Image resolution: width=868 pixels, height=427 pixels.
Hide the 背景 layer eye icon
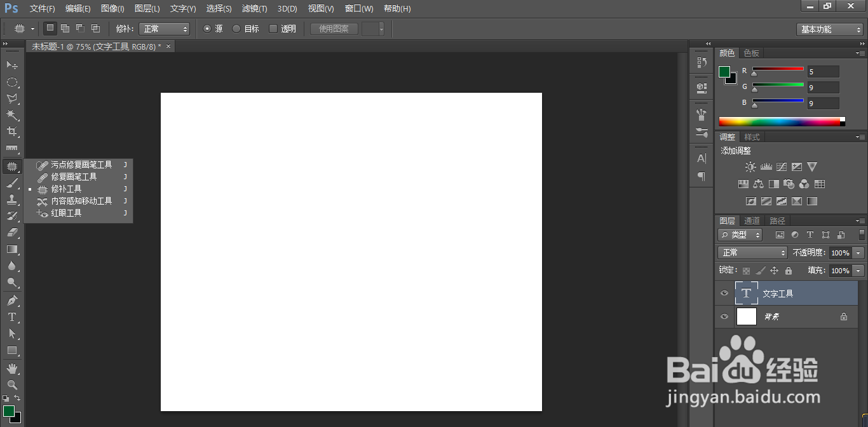724,316
